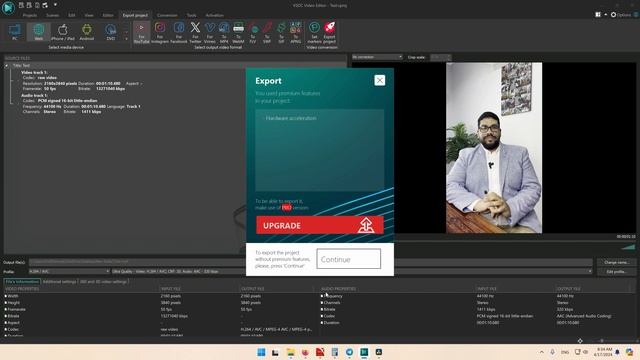The image size is (640, 360).
Task: Pick the For Vimeo output format
Action: coord(209,33)
